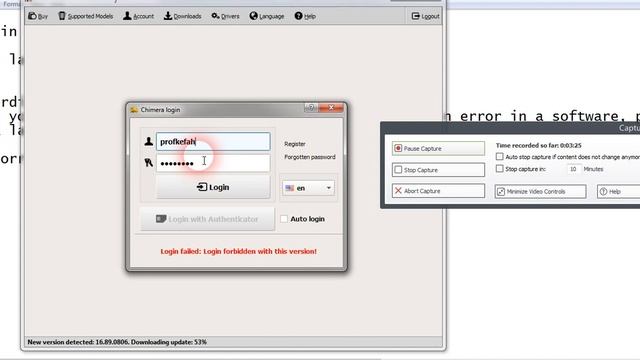Click the 'New version detected' status bar text
Viewport: 640px width, 360px height.
117,342
